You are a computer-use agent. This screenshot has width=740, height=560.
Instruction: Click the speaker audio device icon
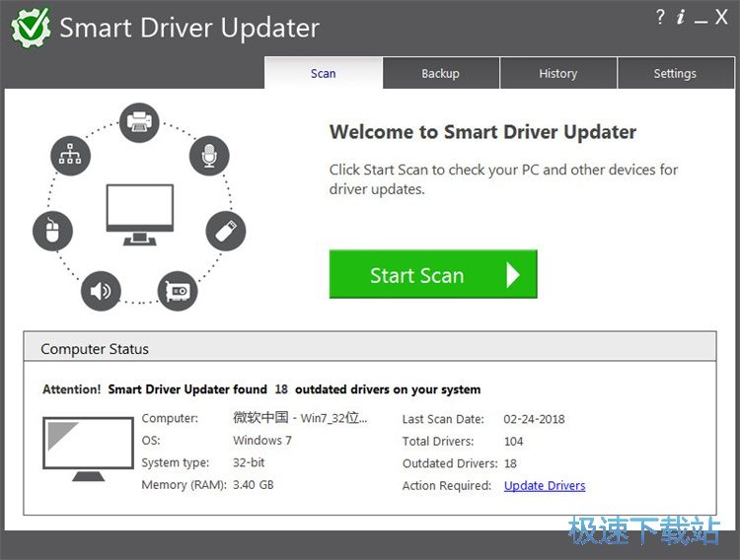100,291
